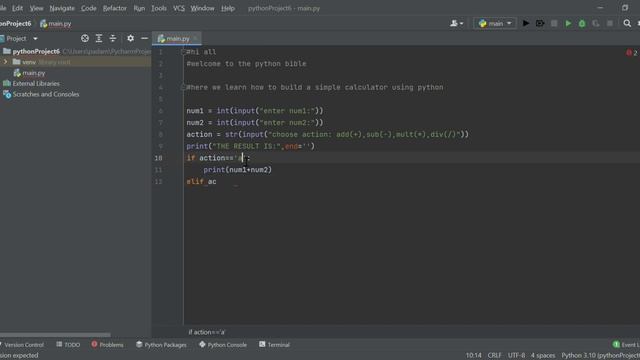Run main with the black play button

tap(526, 23)
